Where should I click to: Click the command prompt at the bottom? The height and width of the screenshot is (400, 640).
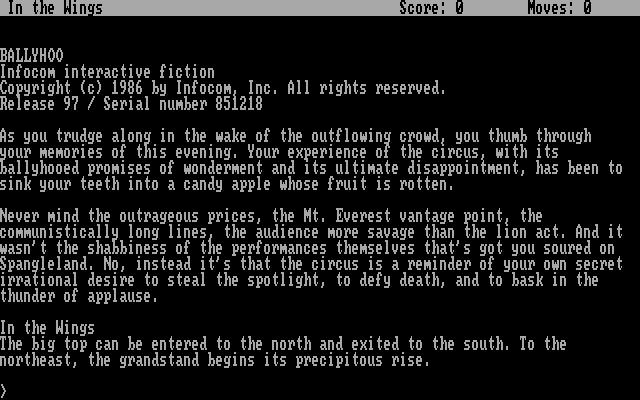point(4,391)
